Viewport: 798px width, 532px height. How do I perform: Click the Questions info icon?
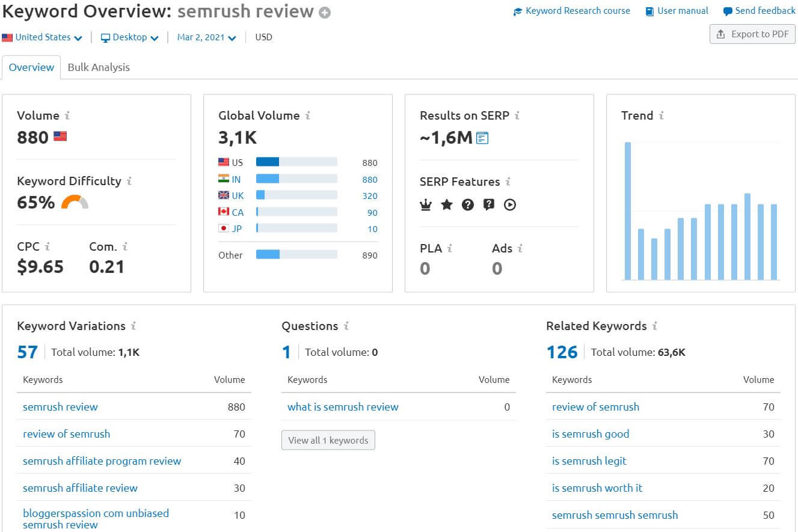click(x=346, y=326)
